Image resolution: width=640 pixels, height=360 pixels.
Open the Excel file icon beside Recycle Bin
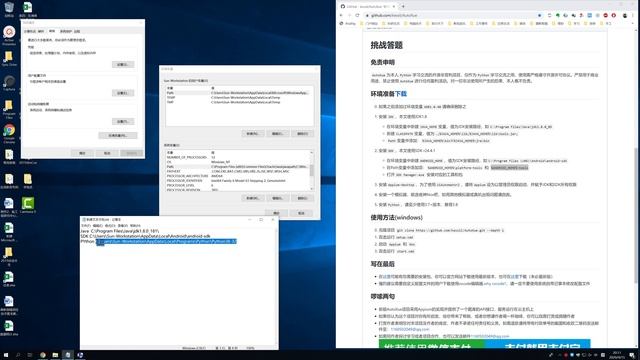click(27, 8)
